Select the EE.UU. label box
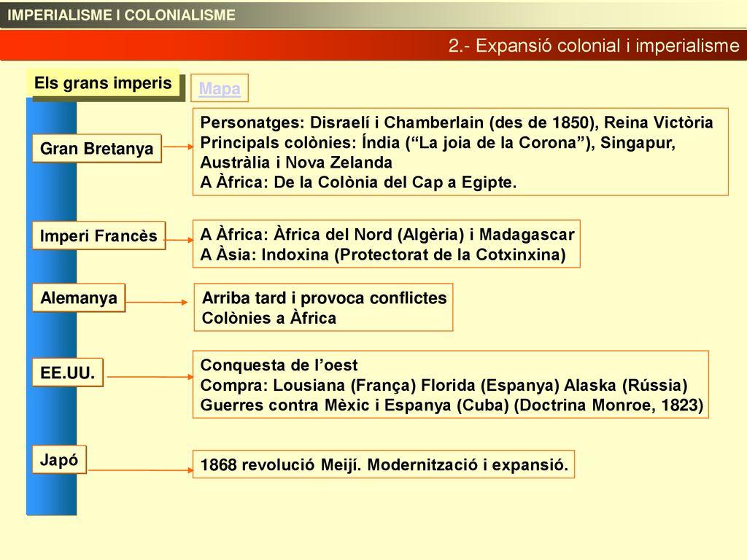The image size is (747, 560). 68,373
